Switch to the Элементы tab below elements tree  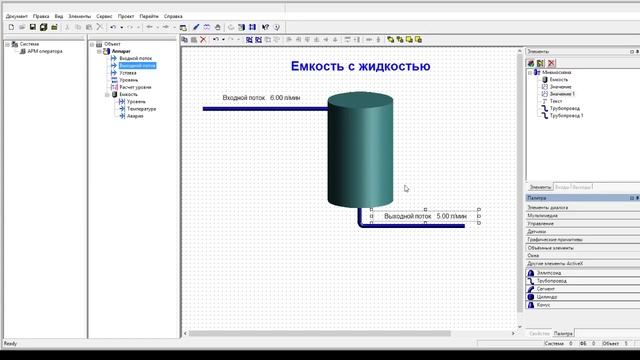tap(540, 187)
